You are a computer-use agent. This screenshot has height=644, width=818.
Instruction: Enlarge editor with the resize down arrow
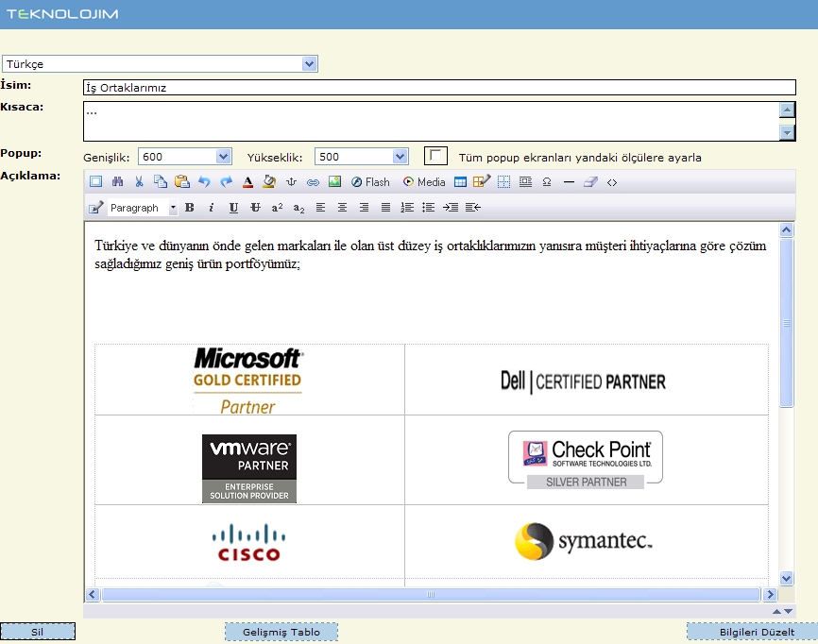point(789,611)
